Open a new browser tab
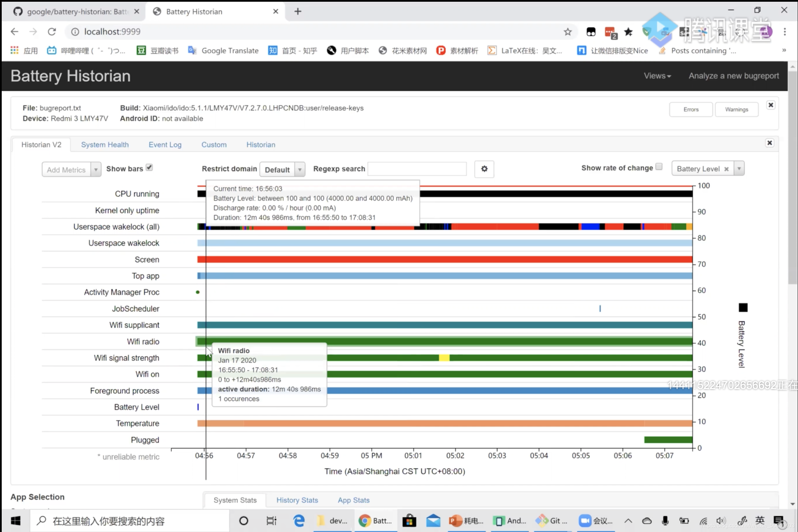798x532 pixels. point(298,12)
